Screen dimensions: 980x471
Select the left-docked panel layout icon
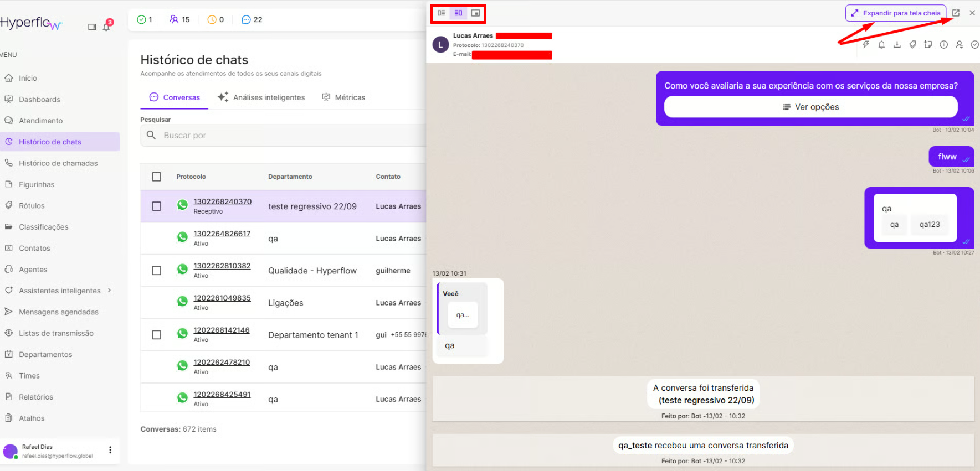[x=441, y=13]
